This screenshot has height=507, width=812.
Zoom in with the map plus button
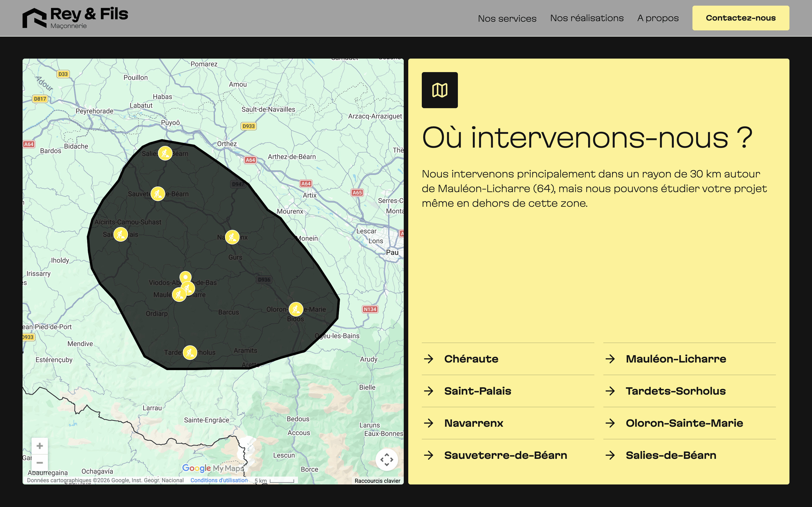[x=39, y=446]
